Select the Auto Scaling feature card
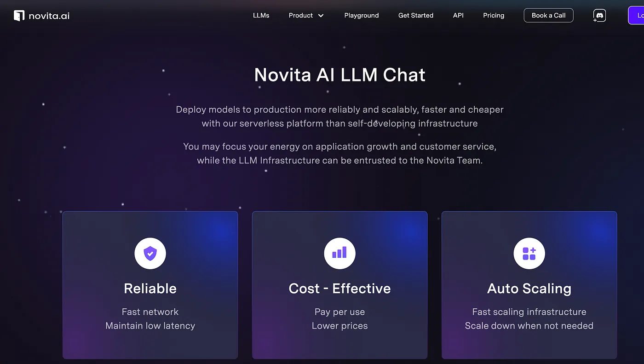The height and width of the screenshot is (364, 644). (x=529, y=285)
